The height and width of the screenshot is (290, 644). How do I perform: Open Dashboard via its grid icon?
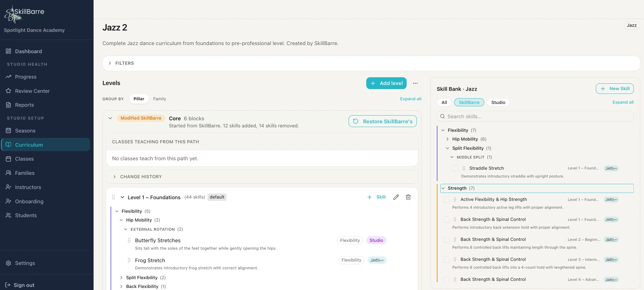8,51
